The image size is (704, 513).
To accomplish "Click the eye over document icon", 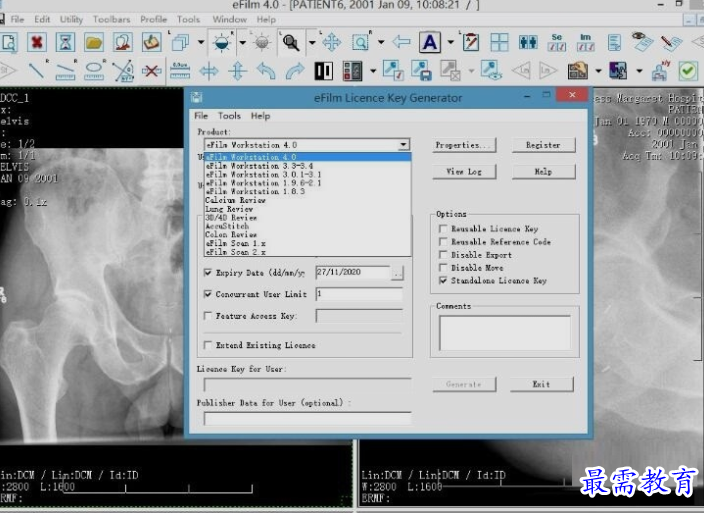I will coord(642,41).
